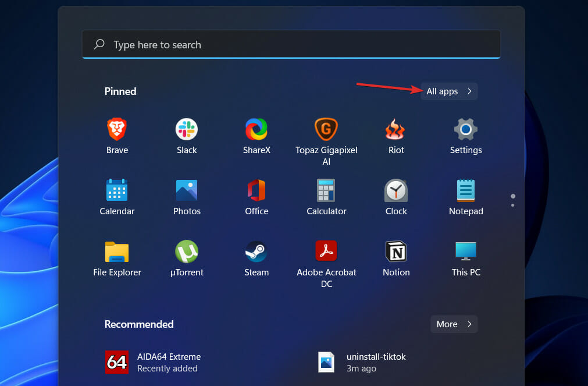Launch Topaz Gigapixel AI
The width and height of the screenshot is (588, 386).
pyautogui.click(x=326, y=141)
